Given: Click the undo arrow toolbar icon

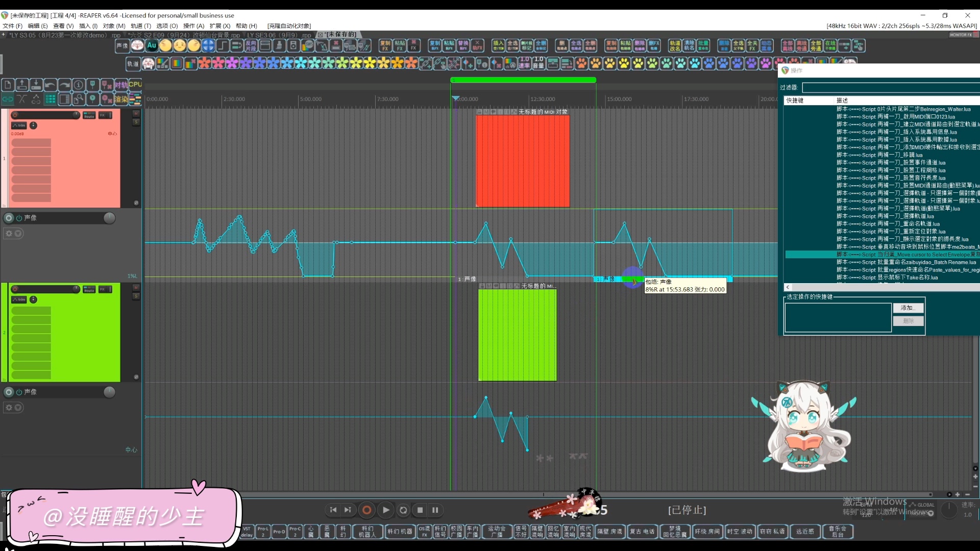Looking at the screenshot, I should [50, 85].
